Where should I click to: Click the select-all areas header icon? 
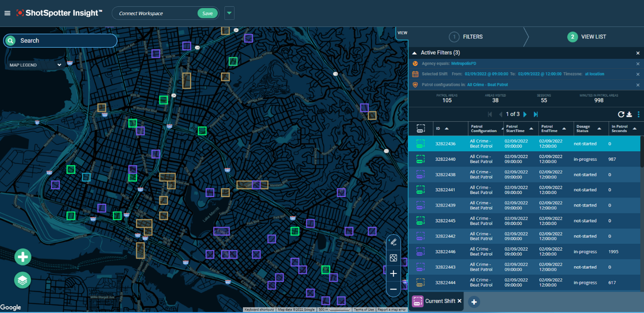coord(421,129)
